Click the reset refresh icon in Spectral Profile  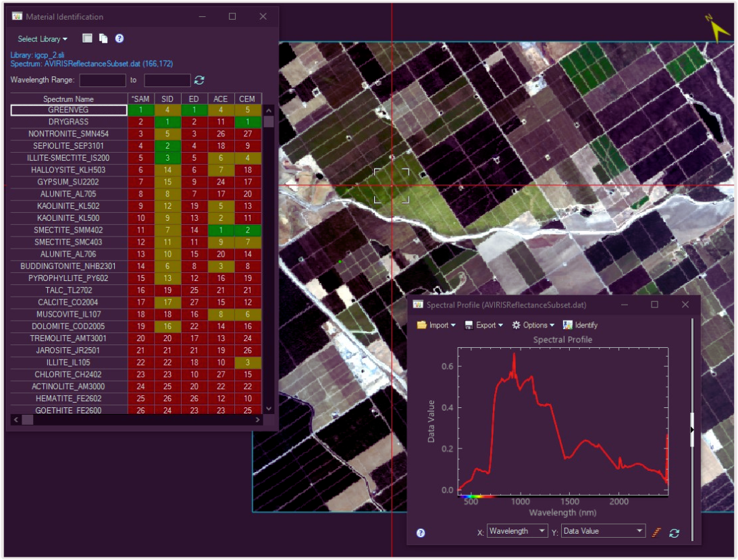[x=674, y=532]
